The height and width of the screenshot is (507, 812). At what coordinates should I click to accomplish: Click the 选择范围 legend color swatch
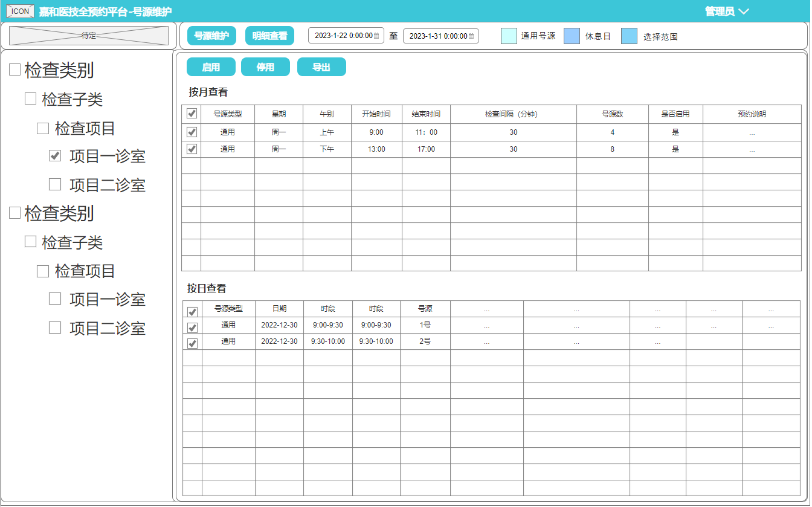coord(629,36)
